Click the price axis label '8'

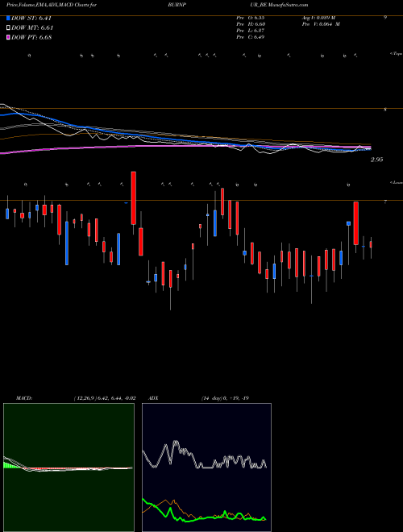385,110
